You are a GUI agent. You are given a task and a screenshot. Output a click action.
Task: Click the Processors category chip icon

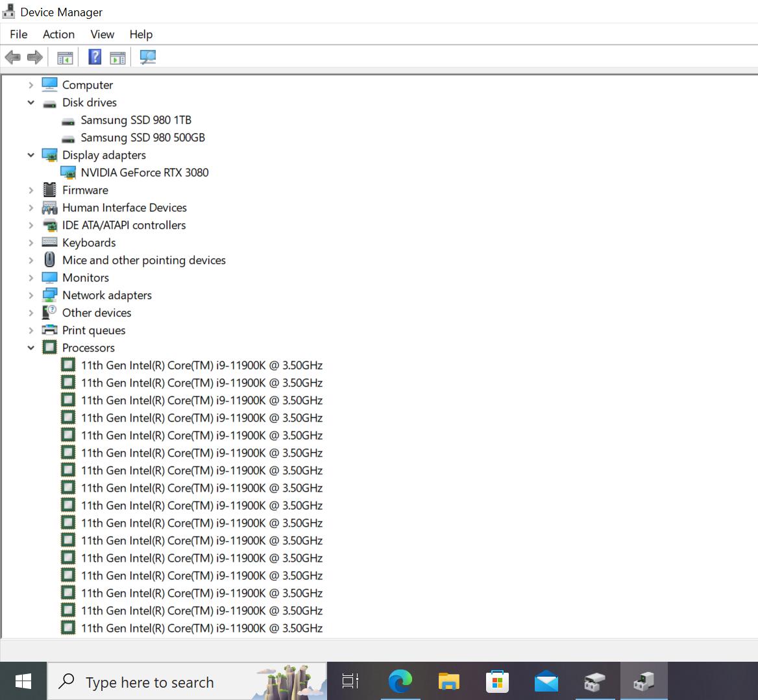(x=49, y=347)
